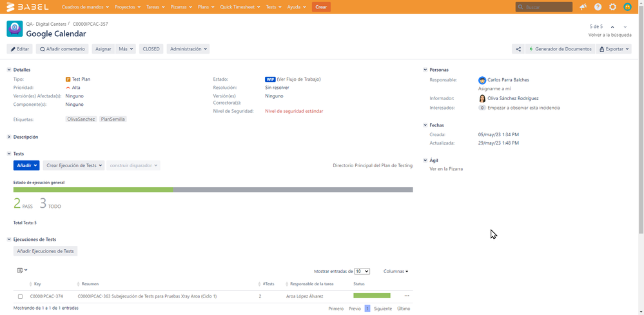Click the green PASS progress segment
644x315 pixels.
(x=93, y=190)
